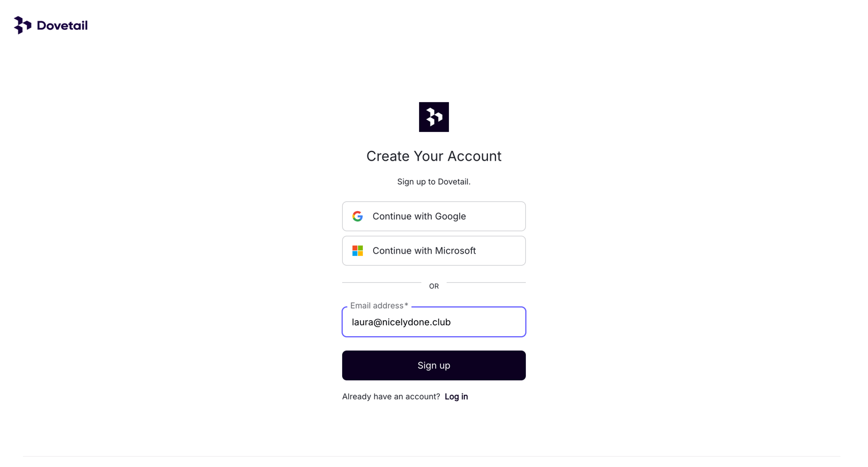Click the Create Your Account heading
Image resolution: width=868 pixels, height=467 pixels.
[434, 156]
